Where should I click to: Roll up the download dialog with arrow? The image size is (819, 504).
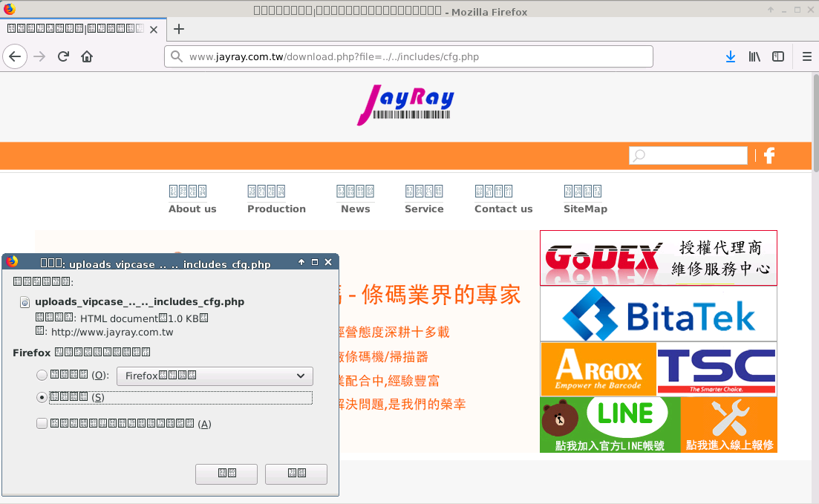[301, 262]
